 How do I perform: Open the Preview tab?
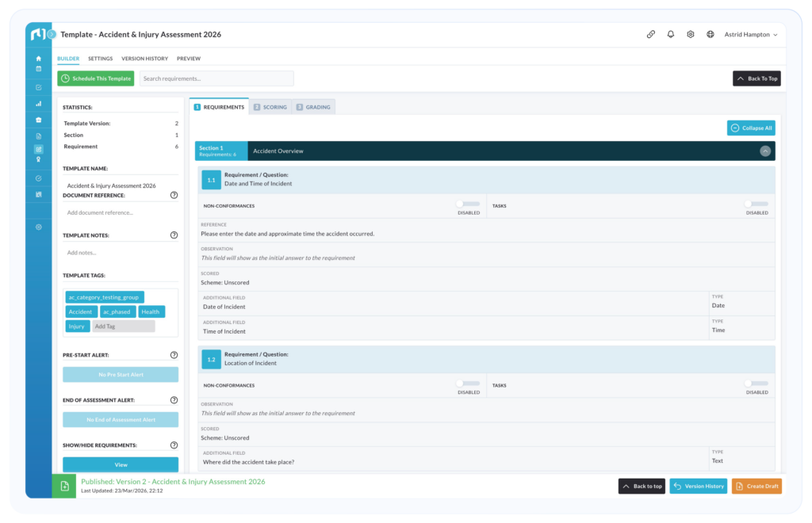(x=189, y=59)
